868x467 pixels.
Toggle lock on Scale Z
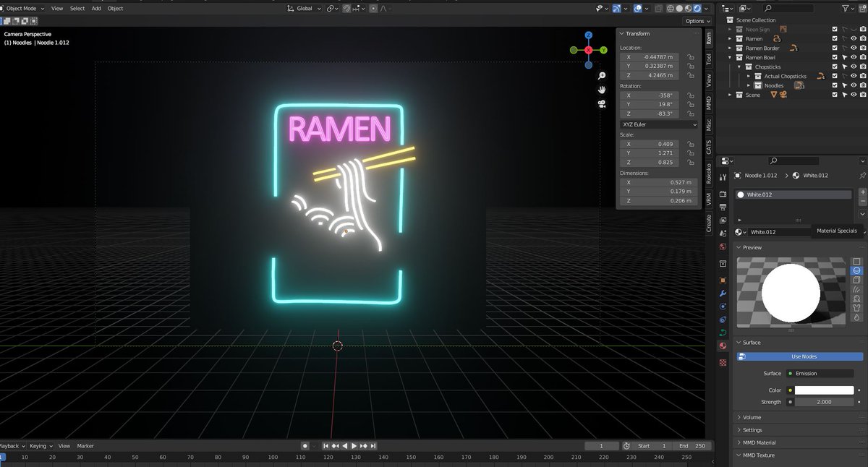pyautogui.click(x=690, y=162)
